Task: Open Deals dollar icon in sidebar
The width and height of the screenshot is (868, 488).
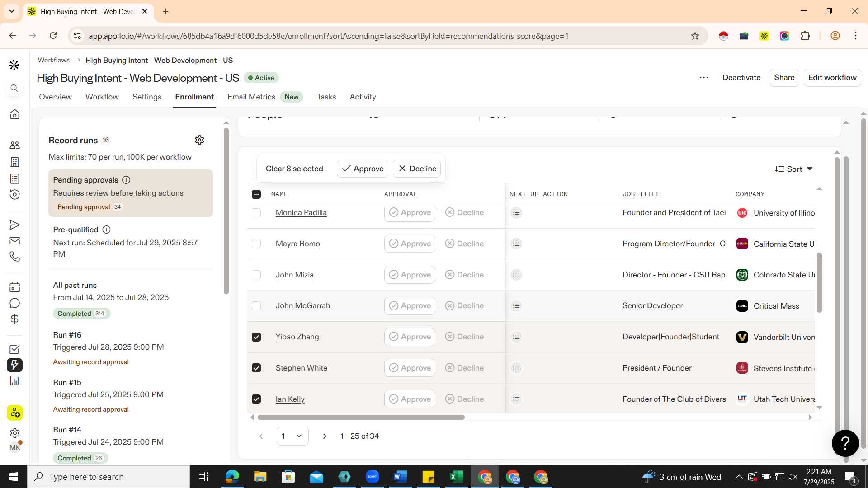Action: (14, 319)
